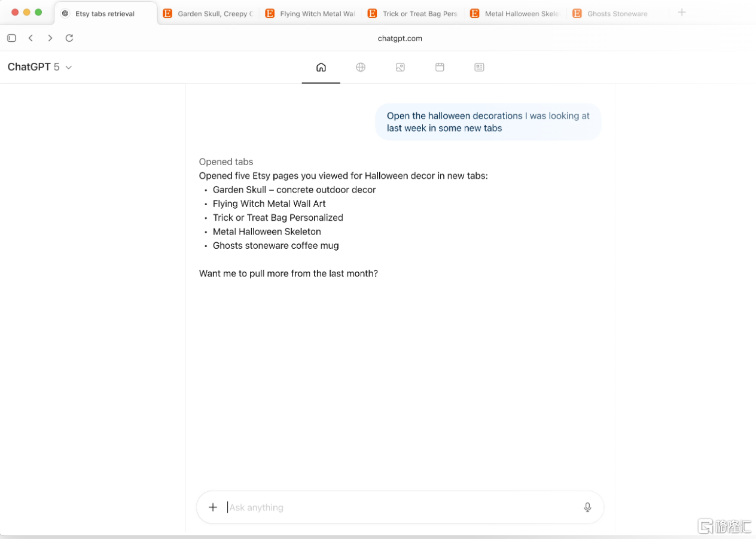Switch to the Garden Skull tab
Image resolution: width=756 pixels, height=539 pixels.
(208, 14)
